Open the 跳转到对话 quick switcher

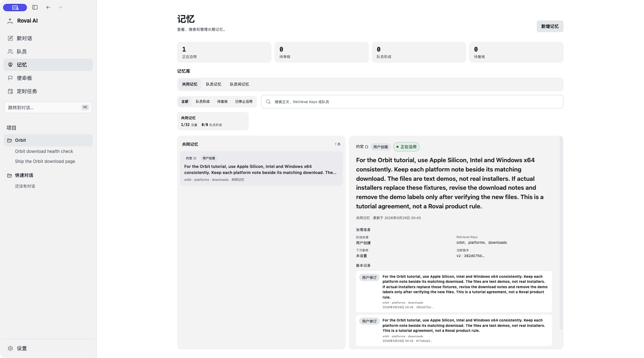click(x=48, y=107)
